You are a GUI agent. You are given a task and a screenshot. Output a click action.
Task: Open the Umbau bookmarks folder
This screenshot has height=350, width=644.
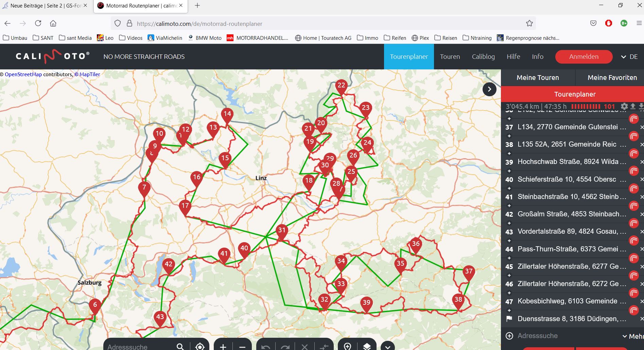pyautogui.click(x=15, y=38)
